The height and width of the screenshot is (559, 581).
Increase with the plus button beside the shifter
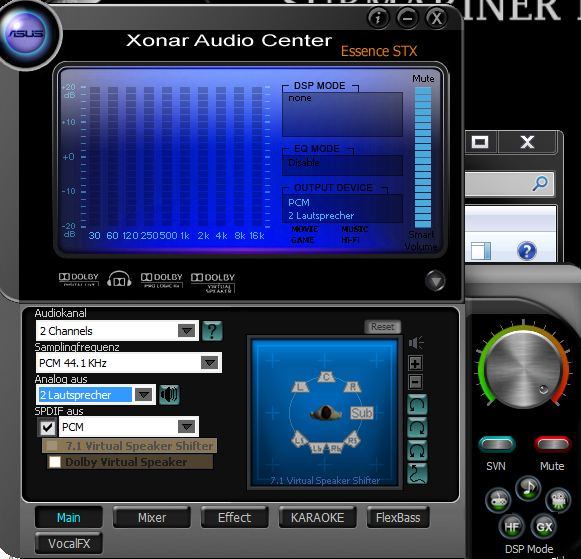[415, 363]
